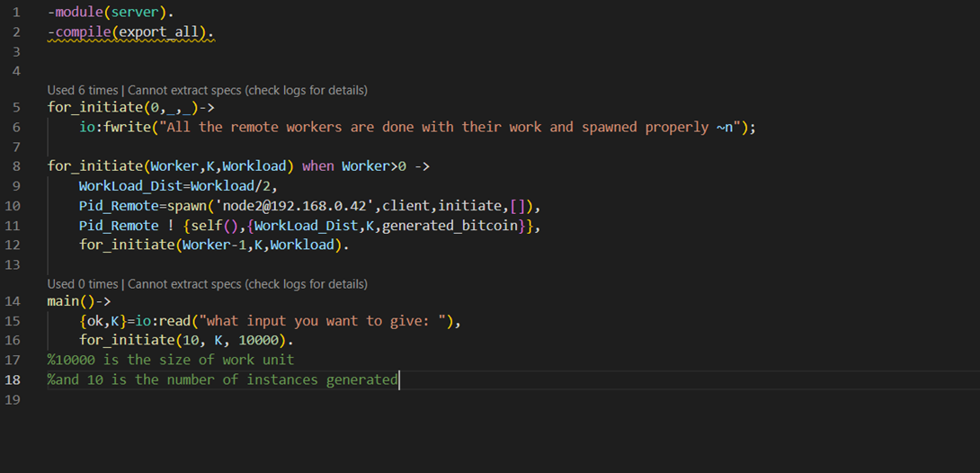Click the 'Pid_Remote ! {self(),' send line

tap(309, 226)
